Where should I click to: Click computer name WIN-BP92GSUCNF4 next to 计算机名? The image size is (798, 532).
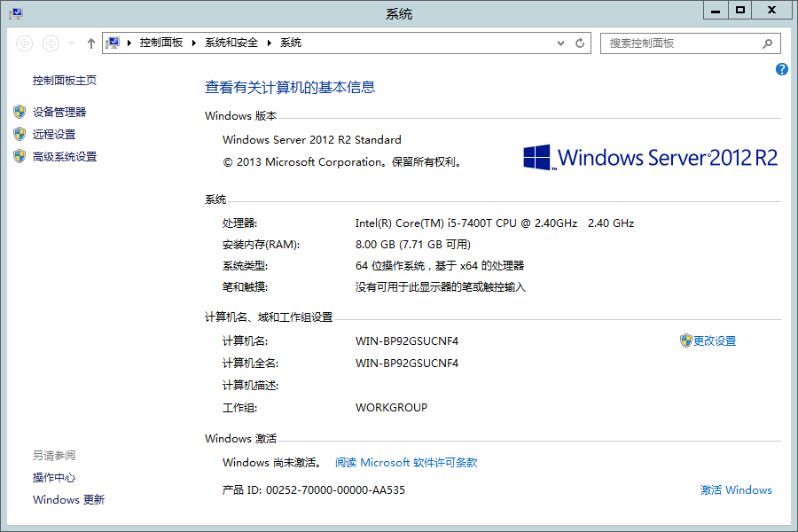(x=407, y=341)
